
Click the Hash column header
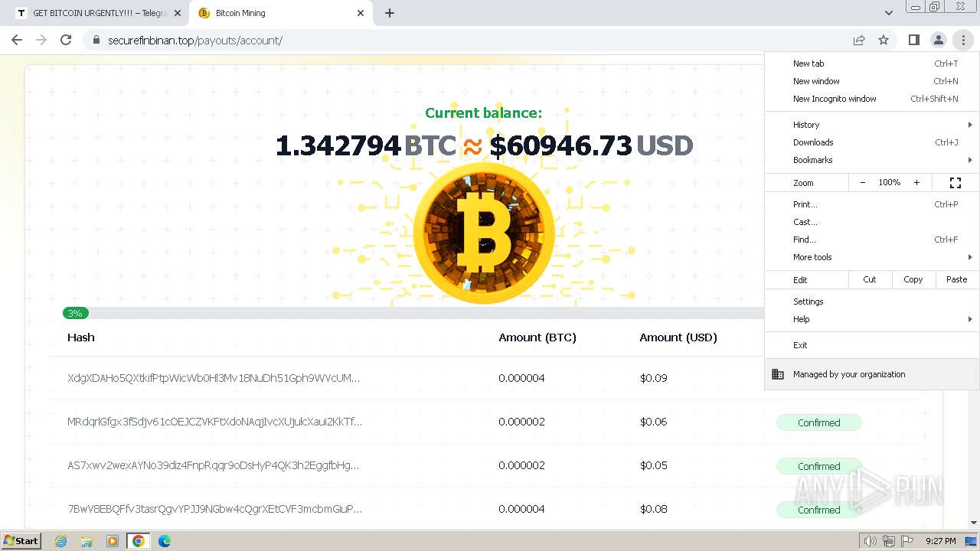81,337
